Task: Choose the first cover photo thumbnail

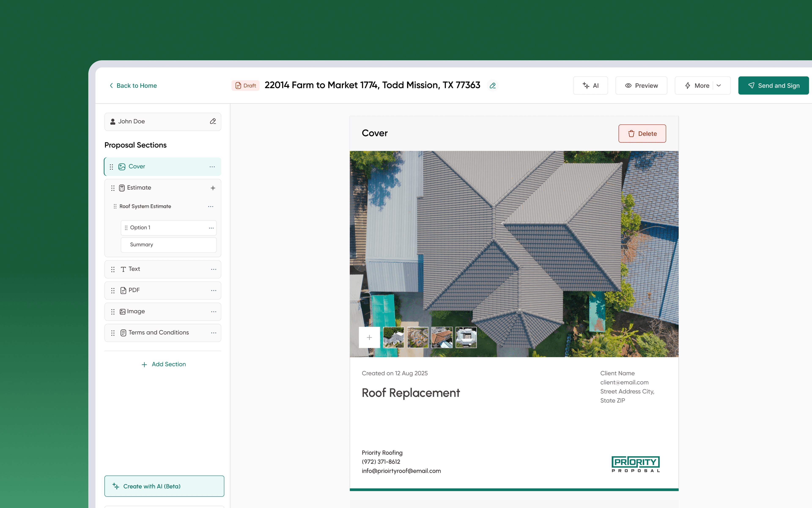Action: (393, 337)
